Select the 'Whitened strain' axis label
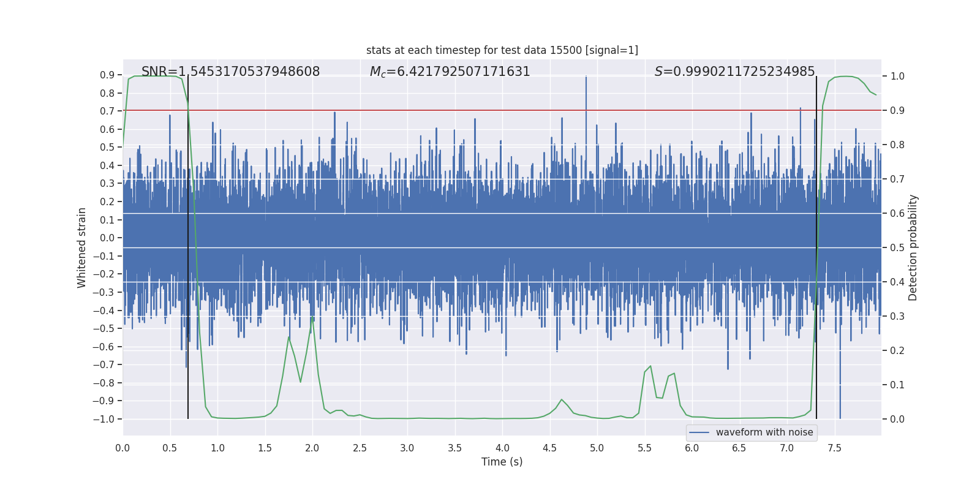The width and height of the screenshot is (980, 490). click(81, 247)
